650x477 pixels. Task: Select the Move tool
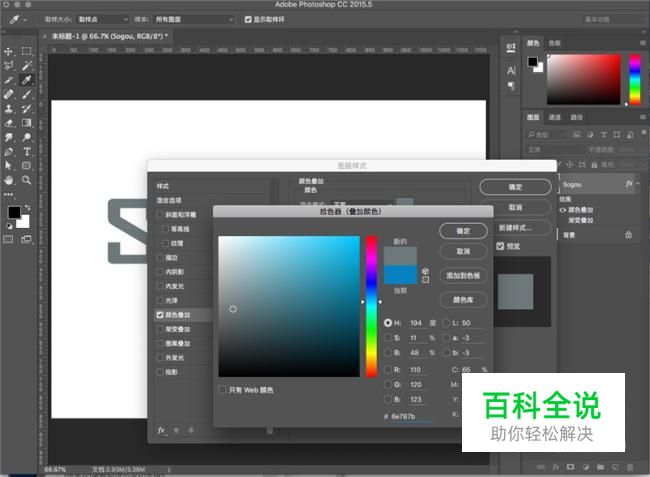pyautogui.click(x=8, y=51)
